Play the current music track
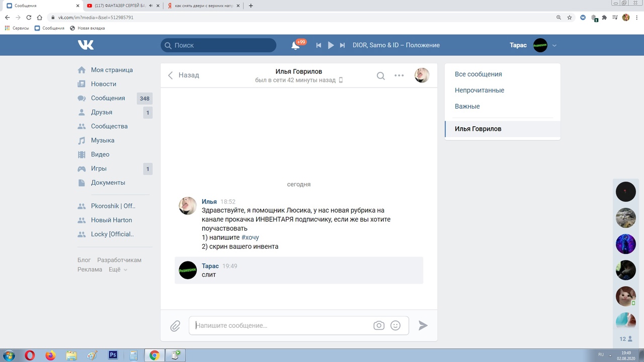This screenshot has width=644, height=362. [331, 45]
